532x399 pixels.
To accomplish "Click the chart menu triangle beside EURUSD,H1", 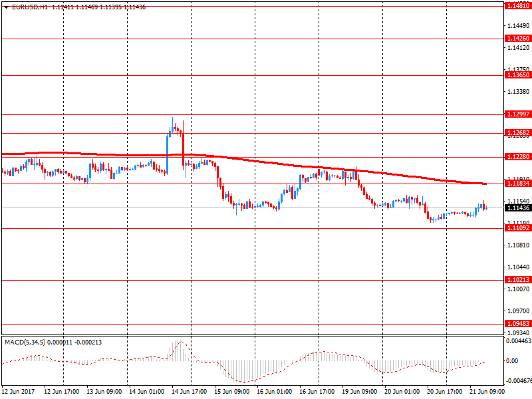I will (6, 7).
